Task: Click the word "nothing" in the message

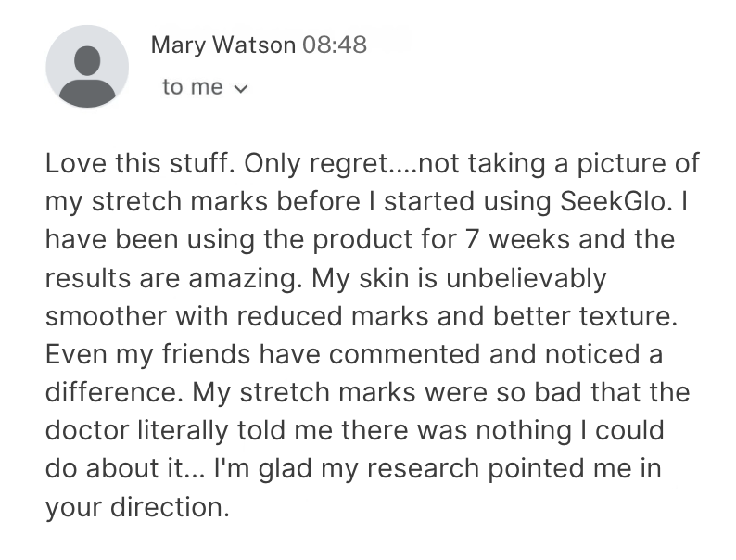Action: coord(524,430)
